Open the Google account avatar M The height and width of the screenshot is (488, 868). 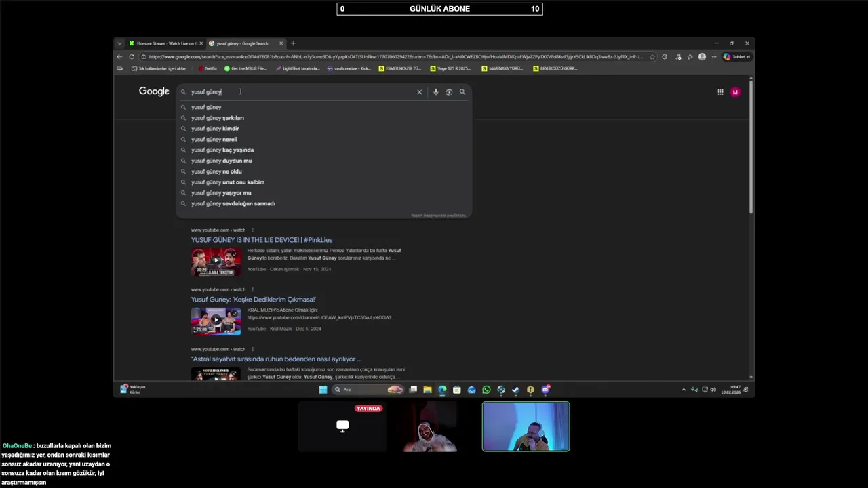[x=735, y=92]
